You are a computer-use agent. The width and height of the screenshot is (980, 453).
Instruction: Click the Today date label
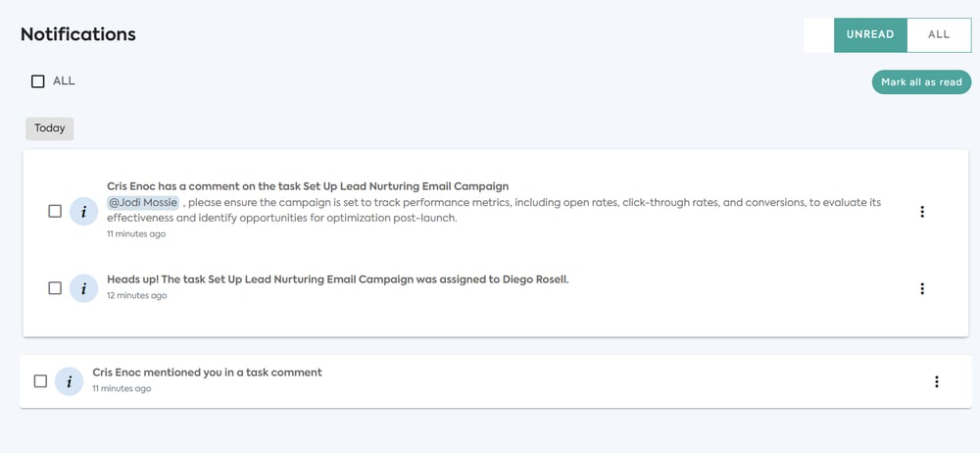(49, 128)
